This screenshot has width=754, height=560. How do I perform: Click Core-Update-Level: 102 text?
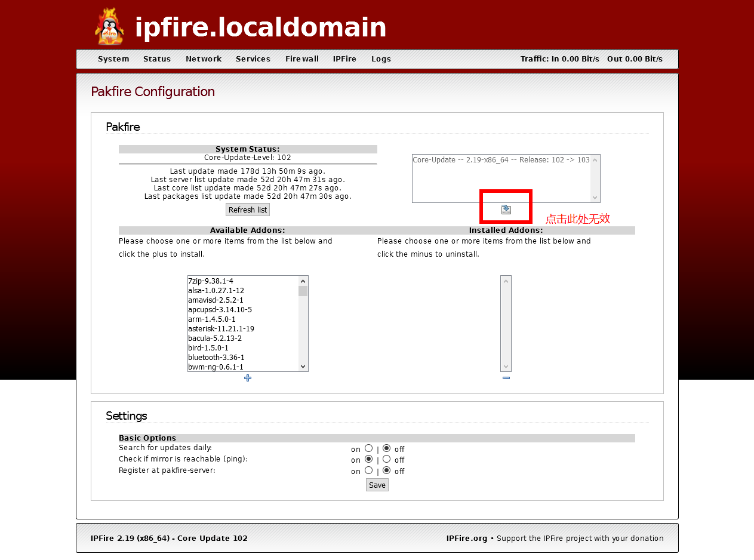click(248, 158)
